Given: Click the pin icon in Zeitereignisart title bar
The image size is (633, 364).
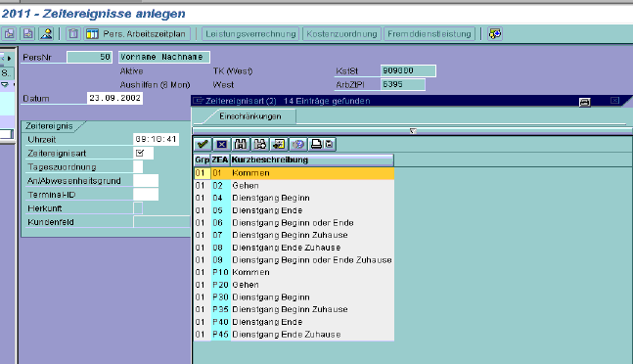Looking at the screenshot, I should (584, 102).
